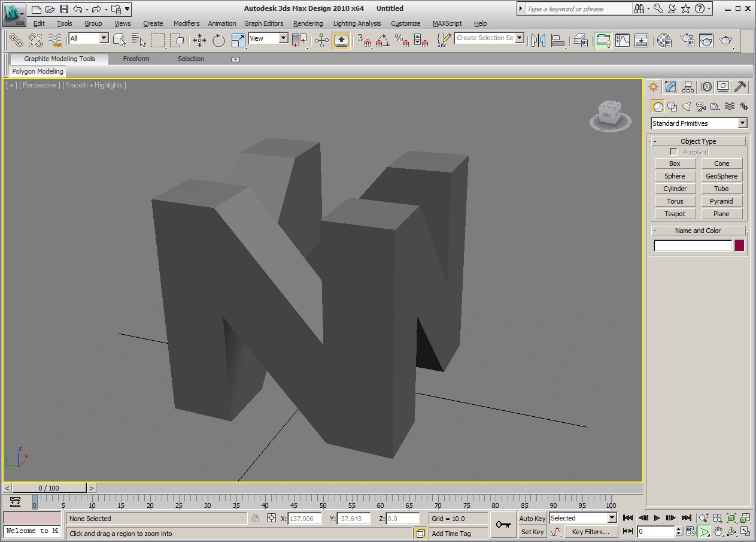Choose the Select and Manipulate tool
756x542 pixels.
[322, 40]
